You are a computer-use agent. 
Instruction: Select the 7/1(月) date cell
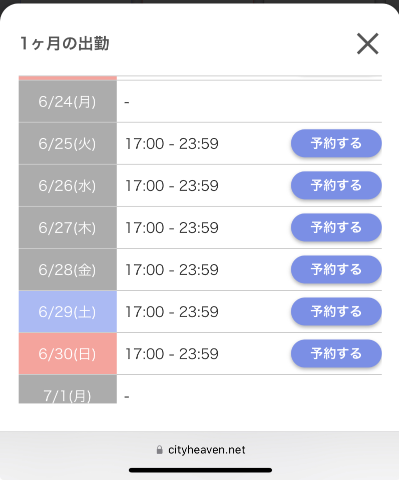68,389
